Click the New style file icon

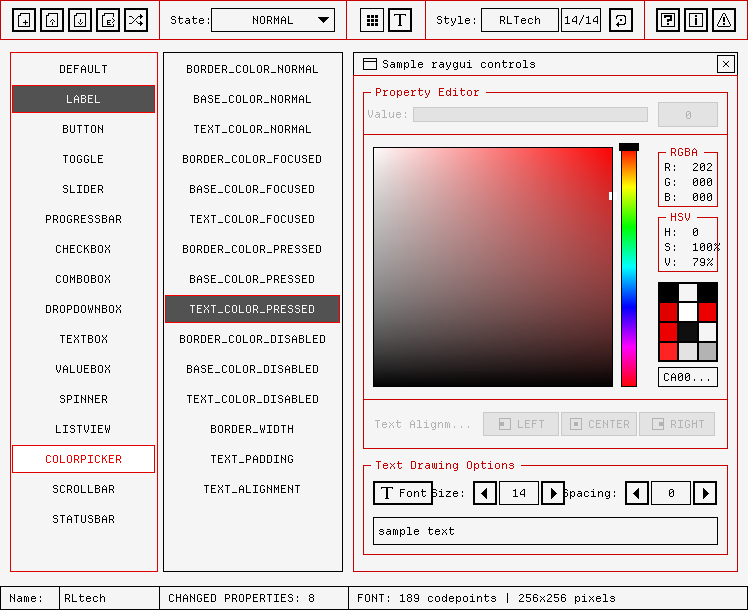pyautogui.click(x=24, y=20)
